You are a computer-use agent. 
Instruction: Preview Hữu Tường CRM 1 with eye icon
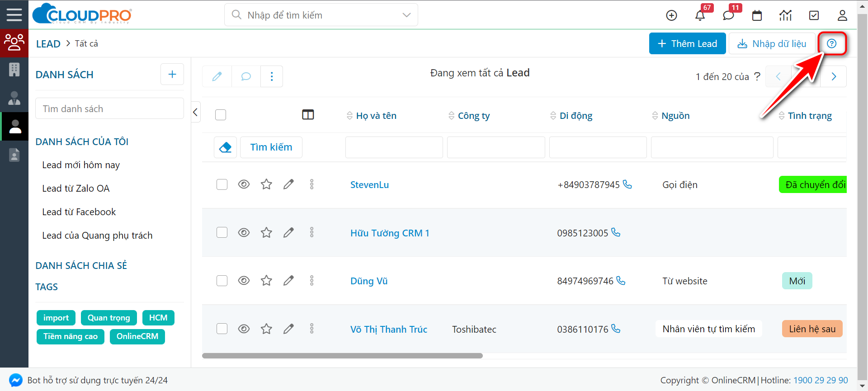pyautogui.click(x=244, y=232)
